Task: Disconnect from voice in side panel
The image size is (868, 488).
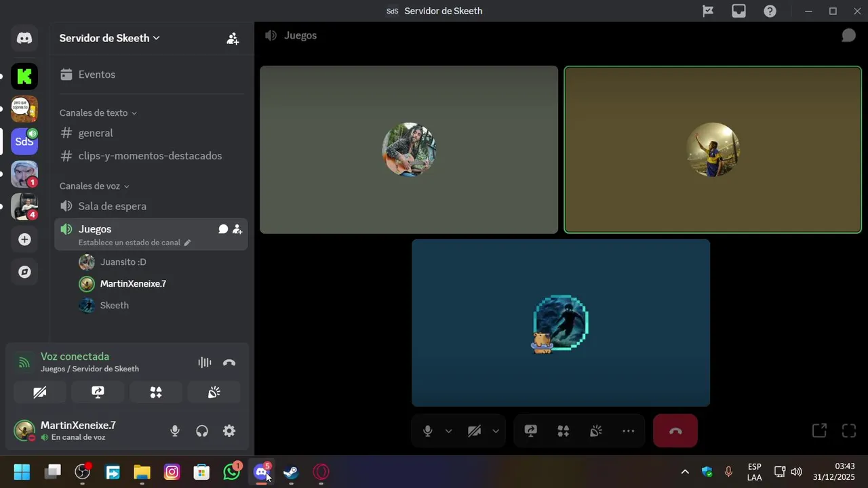Action: (229, 363)
